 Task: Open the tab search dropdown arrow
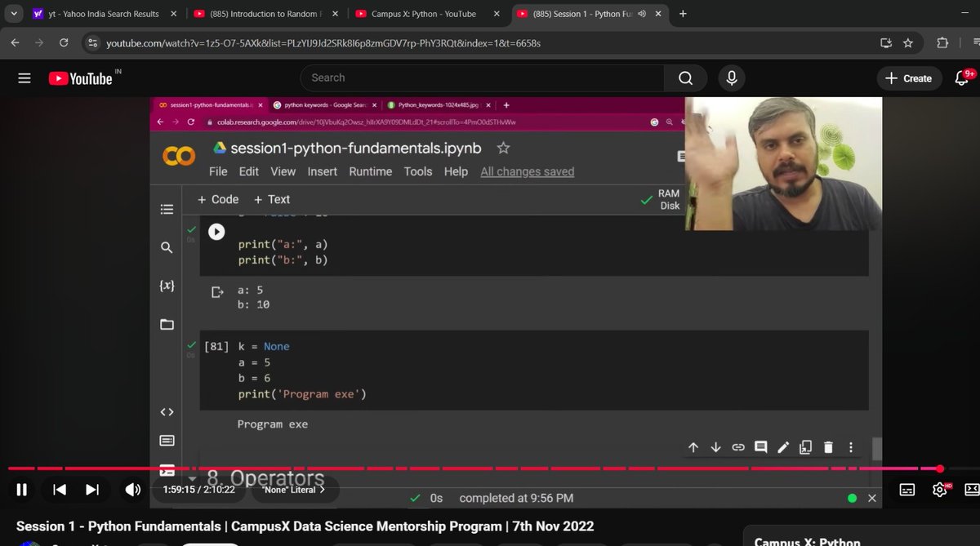(x=14, y=14)
